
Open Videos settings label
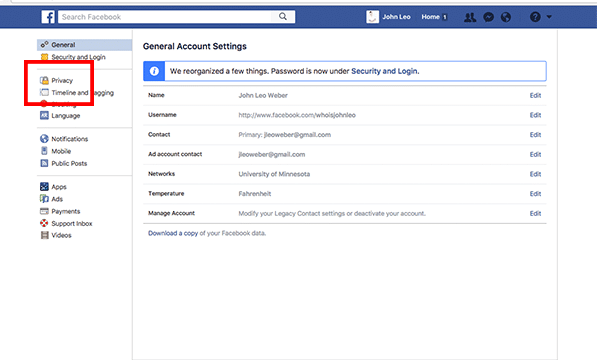[x=61, y=235]
